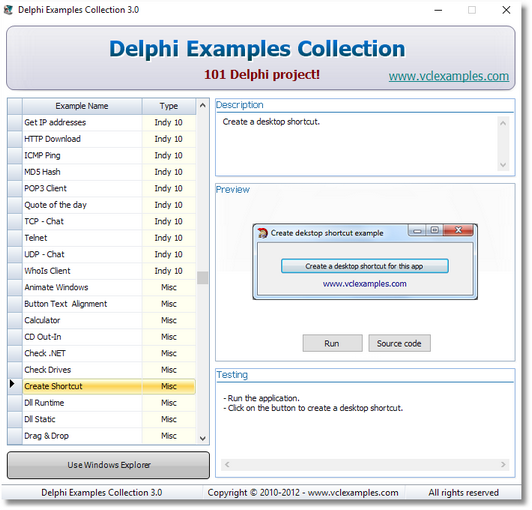Click the Testing panel's scroll right arrow

click(x=503, y=465)
